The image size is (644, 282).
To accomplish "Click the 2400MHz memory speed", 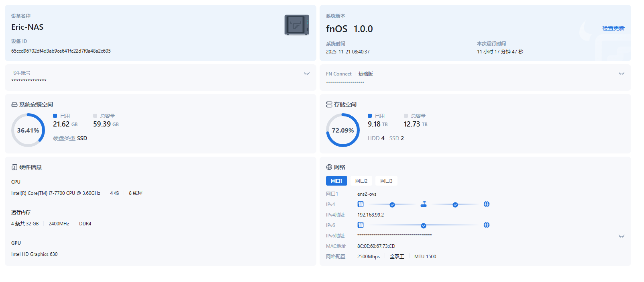I will click(59, 224).
